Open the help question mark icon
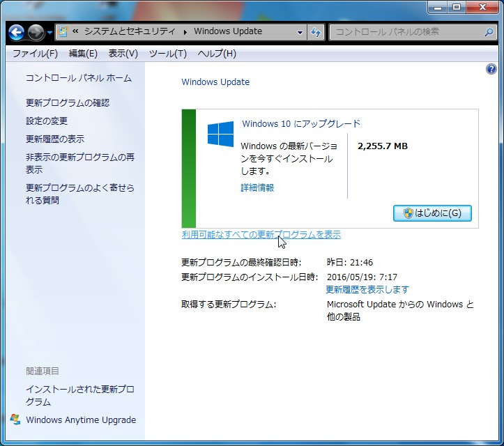The width and height of the screenshot is (504, 446). (x=491, y=69)
